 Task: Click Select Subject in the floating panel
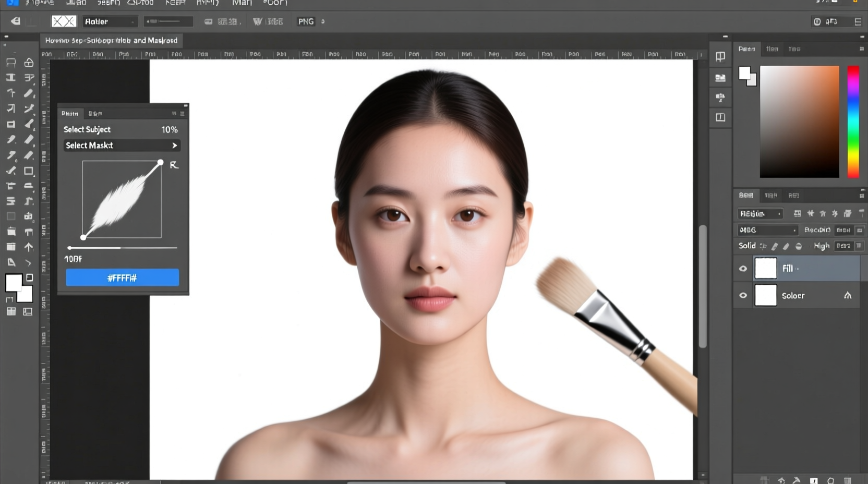(x=87, y=129)
